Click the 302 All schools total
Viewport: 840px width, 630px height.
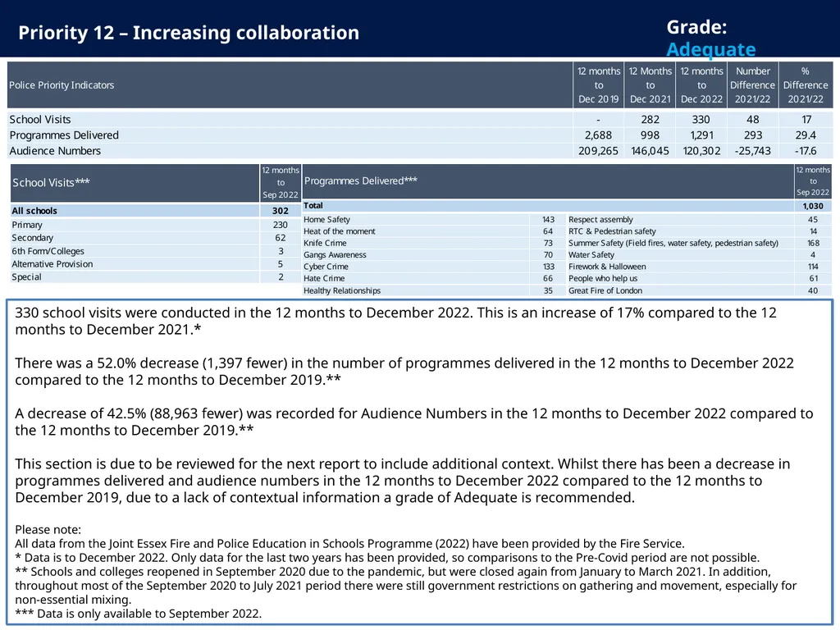click(281, 211)
